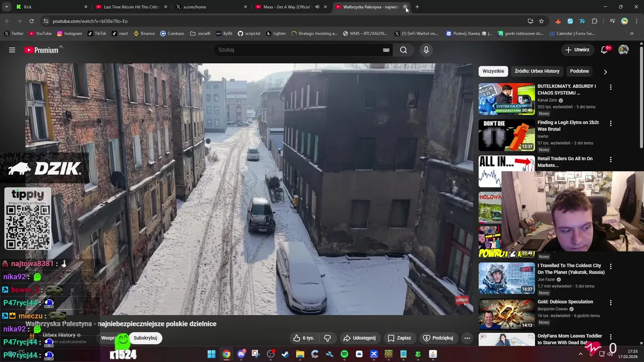This screenshot has width=644, height=362.
Task: Open Retail Traders Go All In video title
Action: tap(565, 162)
